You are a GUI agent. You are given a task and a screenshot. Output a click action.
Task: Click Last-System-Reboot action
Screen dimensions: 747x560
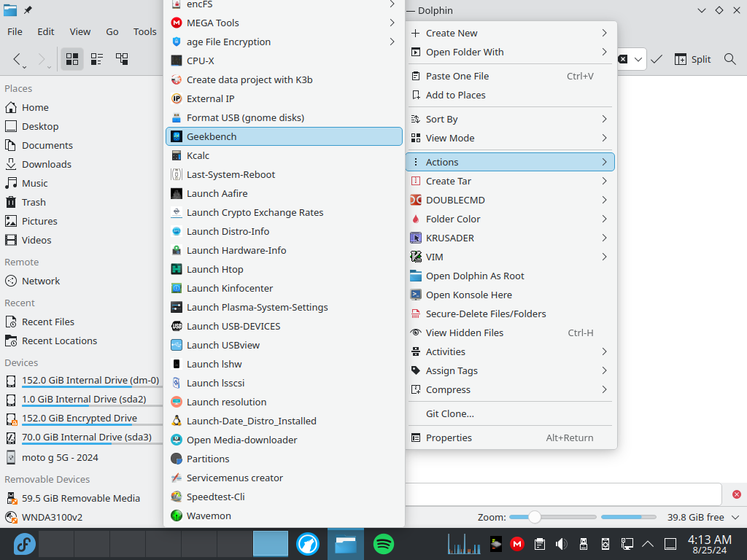point(284,175)
